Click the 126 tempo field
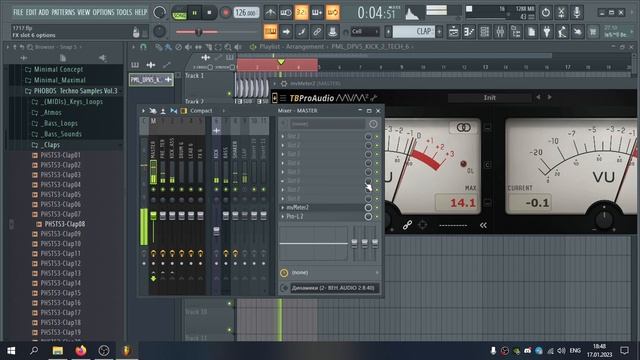The image size is (640, 360). [246, 13]
